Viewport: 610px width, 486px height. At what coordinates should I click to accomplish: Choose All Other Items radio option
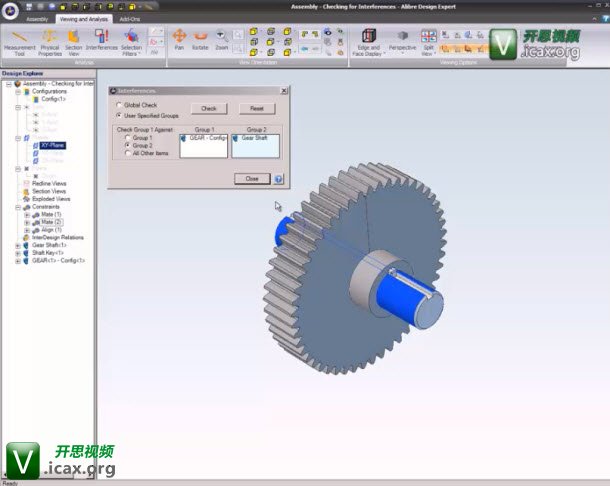(128, 153)
